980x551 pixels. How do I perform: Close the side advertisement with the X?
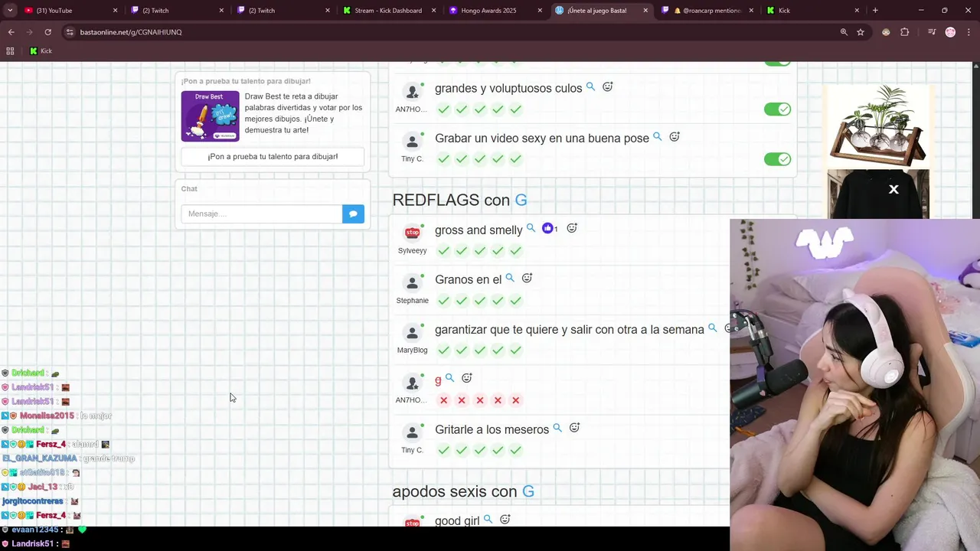(x=893, y=190)
